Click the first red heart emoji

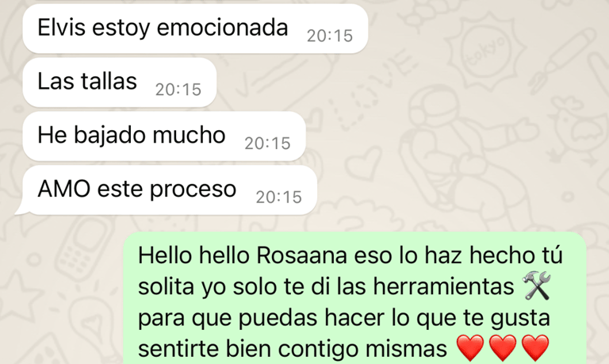470,347
